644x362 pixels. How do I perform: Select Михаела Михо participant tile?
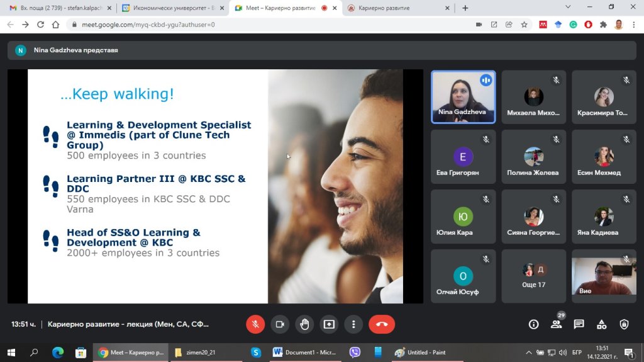click(x=533, y=97)
